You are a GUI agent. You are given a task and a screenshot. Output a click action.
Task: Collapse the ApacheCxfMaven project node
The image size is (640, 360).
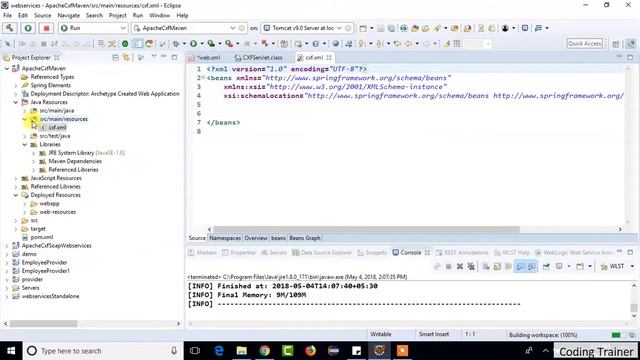pos(7,69)
